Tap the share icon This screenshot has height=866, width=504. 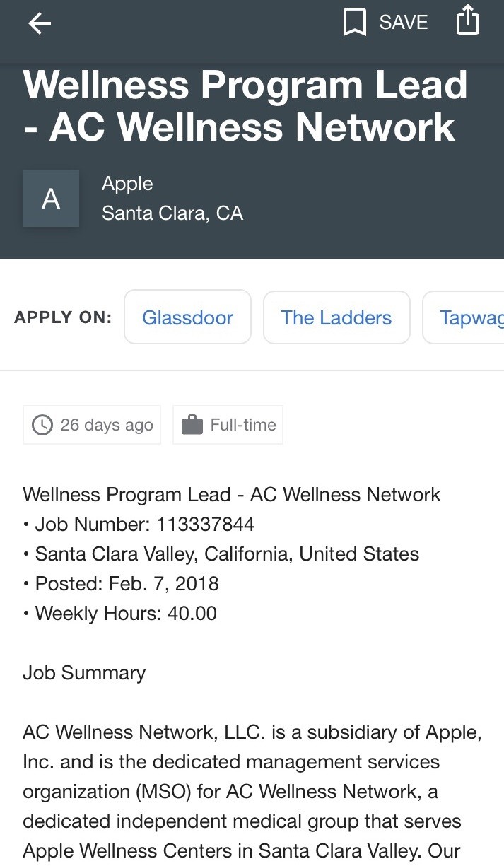point(468,21)
